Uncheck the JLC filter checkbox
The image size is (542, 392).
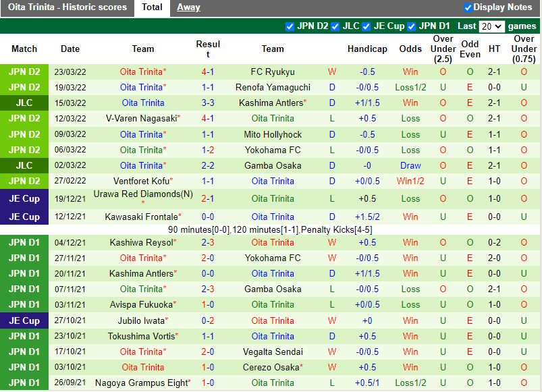click(x=335, y=26)
